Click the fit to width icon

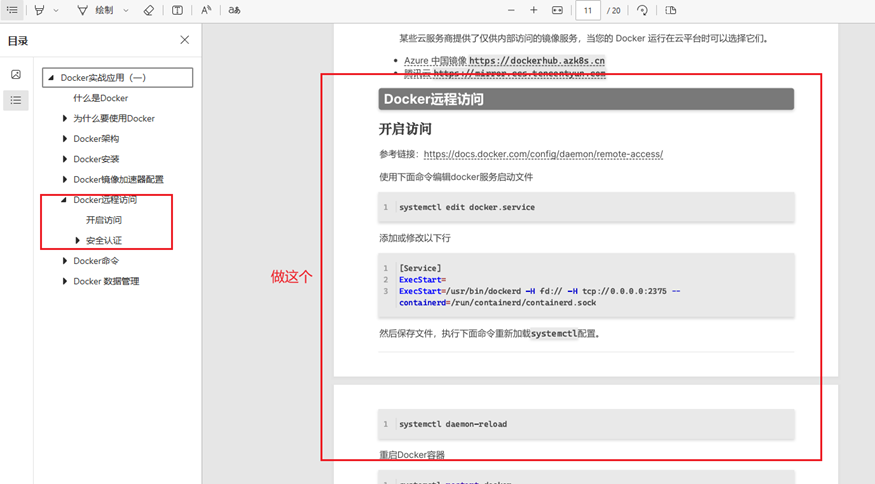pos(557,10)
